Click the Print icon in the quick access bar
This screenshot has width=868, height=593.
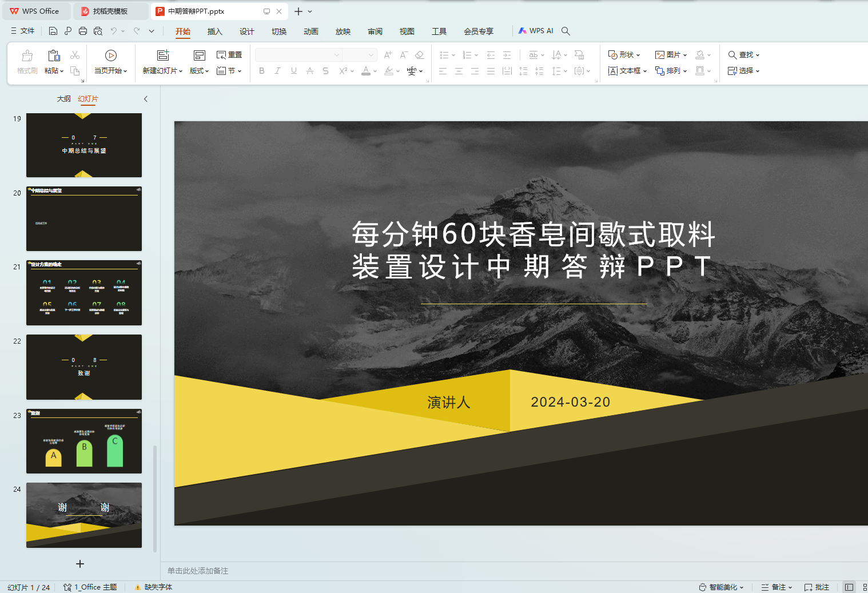[x=83, y=31]
